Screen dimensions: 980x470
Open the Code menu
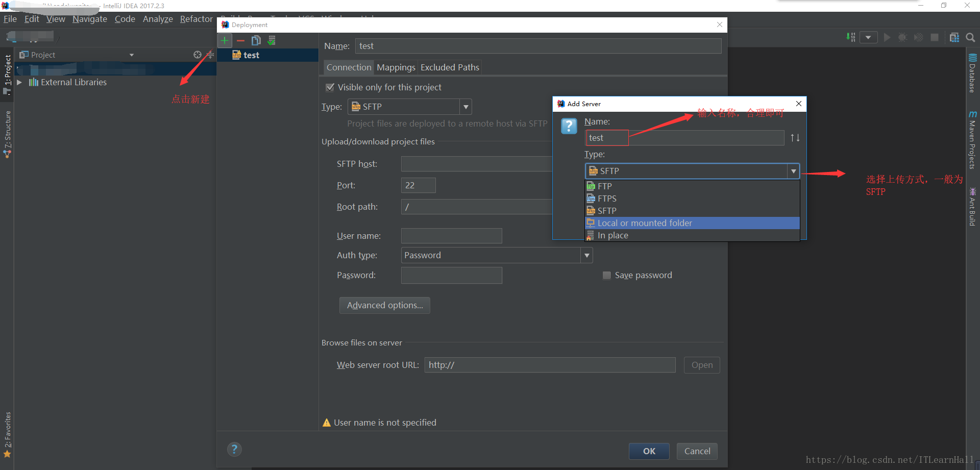point(125,19)
